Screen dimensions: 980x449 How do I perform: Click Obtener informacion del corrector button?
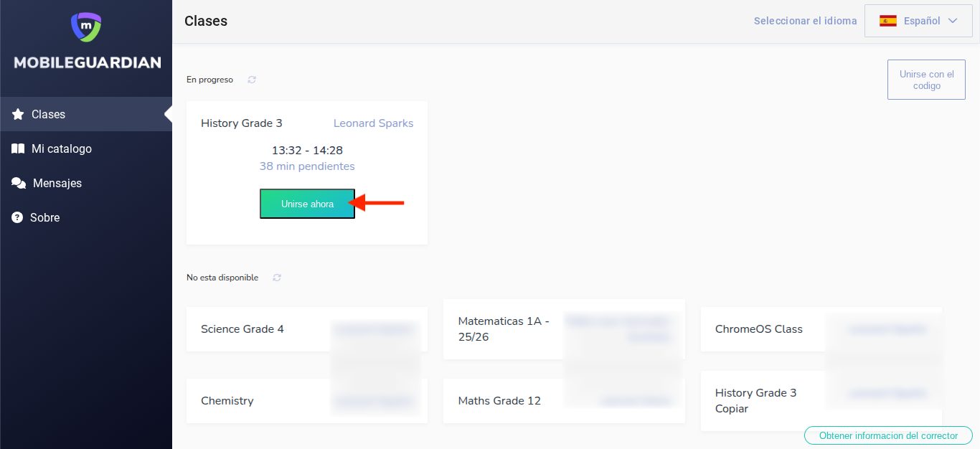(x=888, y=435)
